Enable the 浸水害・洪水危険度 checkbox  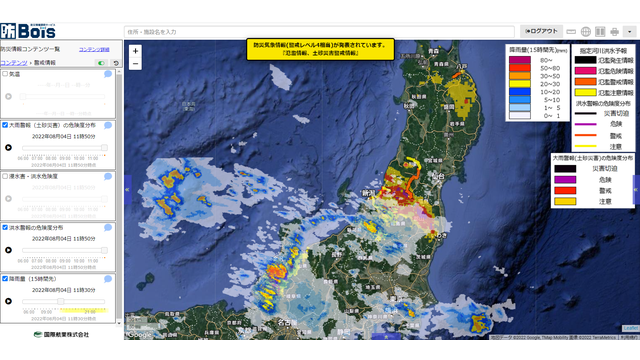pyautogui.click(x=5, y=176)
